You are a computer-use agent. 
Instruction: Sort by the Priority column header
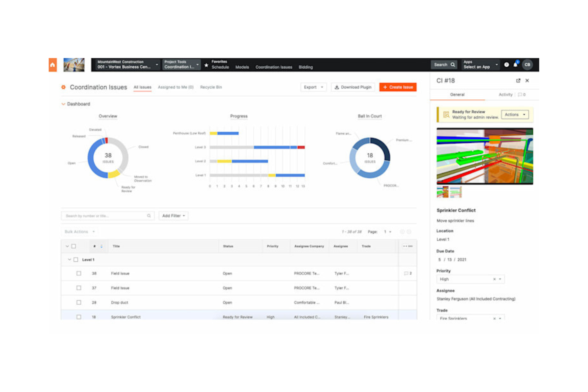[273, 246]
